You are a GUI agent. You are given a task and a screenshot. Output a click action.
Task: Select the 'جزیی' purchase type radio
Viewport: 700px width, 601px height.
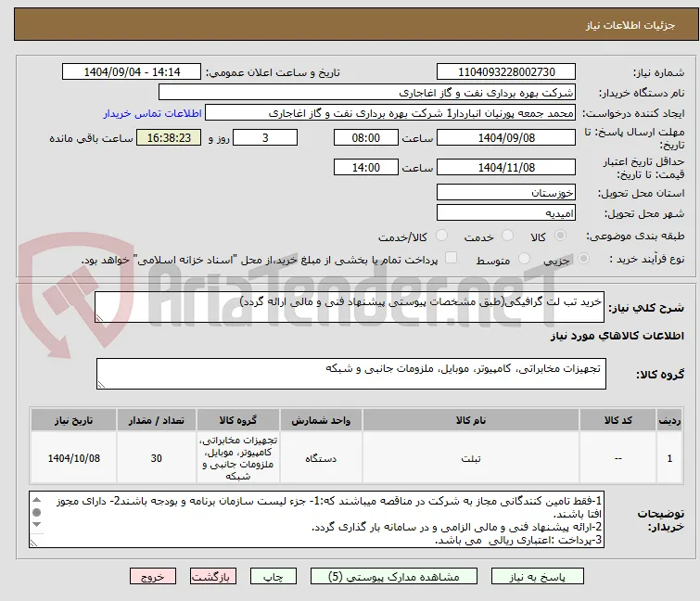tap(583, 259)
